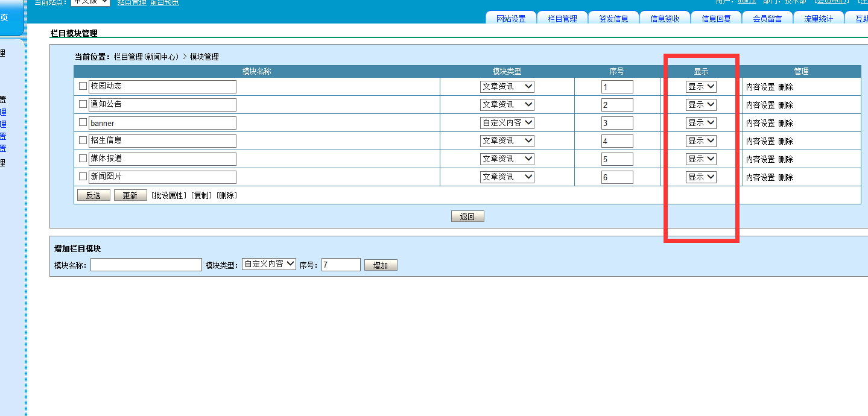Open module type dropdown in 增加栏目模块 section
Image resolution: width=868 pixels, height=416 pixels.
click(x=269, y=264)
